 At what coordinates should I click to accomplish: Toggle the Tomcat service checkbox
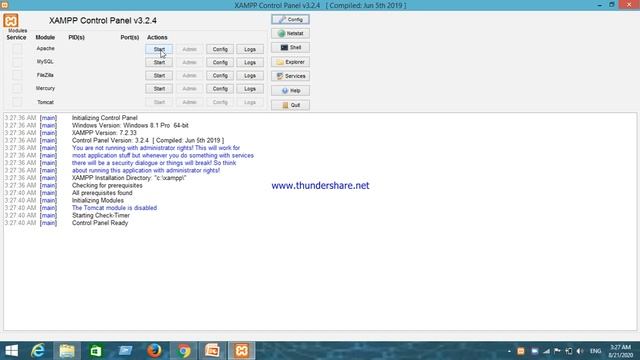coord(17,102)
